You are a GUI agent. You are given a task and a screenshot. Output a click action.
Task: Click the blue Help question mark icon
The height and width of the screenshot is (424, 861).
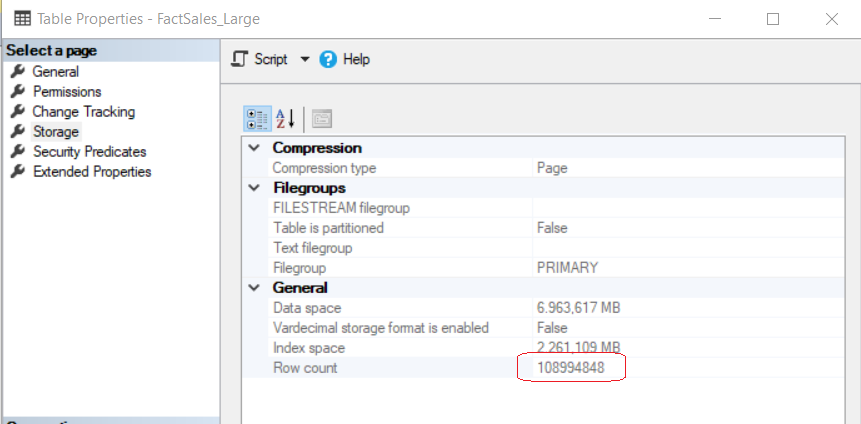coord(328,60)
